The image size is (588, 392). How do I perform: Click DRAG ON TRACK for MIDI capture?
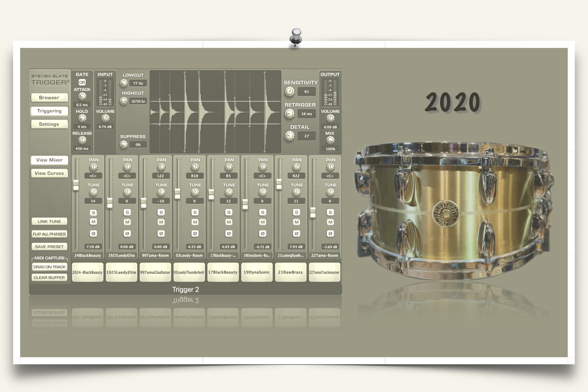pyautogui.click(x=49, y=267)
